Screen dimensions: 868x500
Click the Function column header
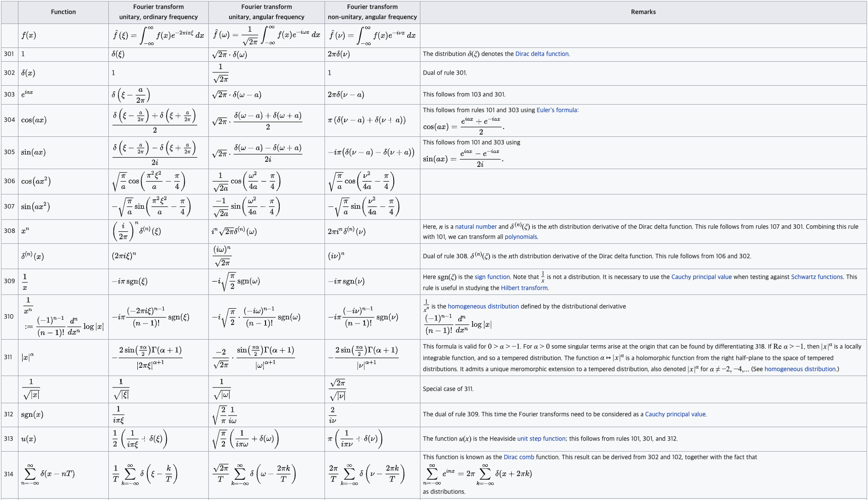coord(63,12)
